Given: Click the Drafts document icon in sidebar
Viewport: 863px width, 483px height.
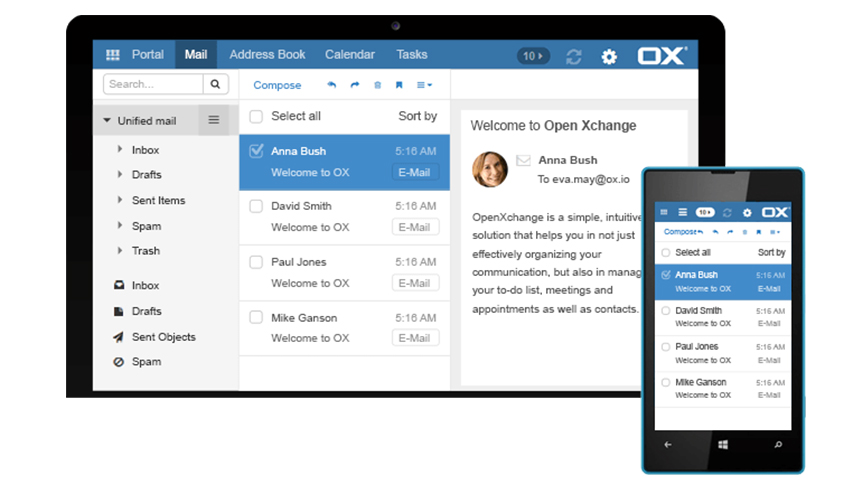Looking at the screenshot, I should pos(118,311).
